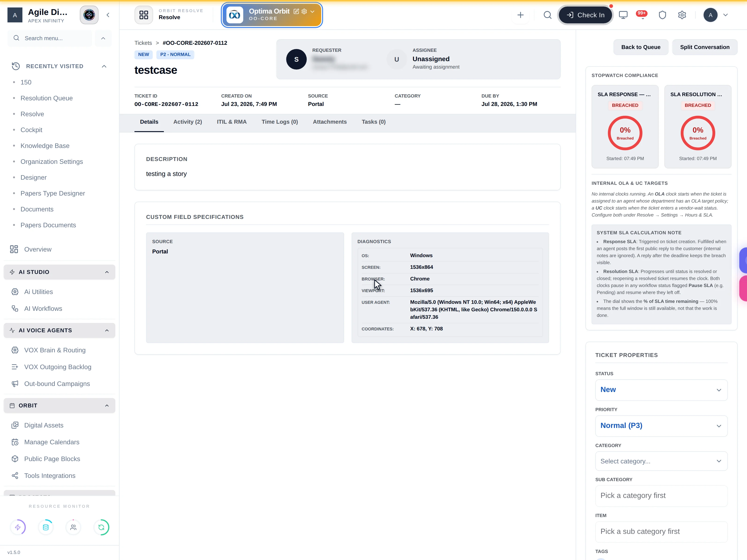
Task: Open the app grid launcher icon
Action: (x=144, y=15)
